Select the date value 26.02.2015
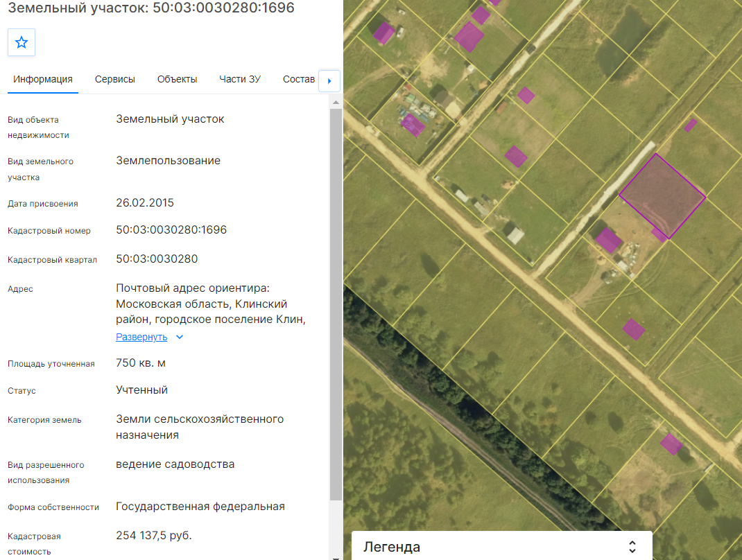This screenshot has width=742, height=560. [x=145, y=203]
